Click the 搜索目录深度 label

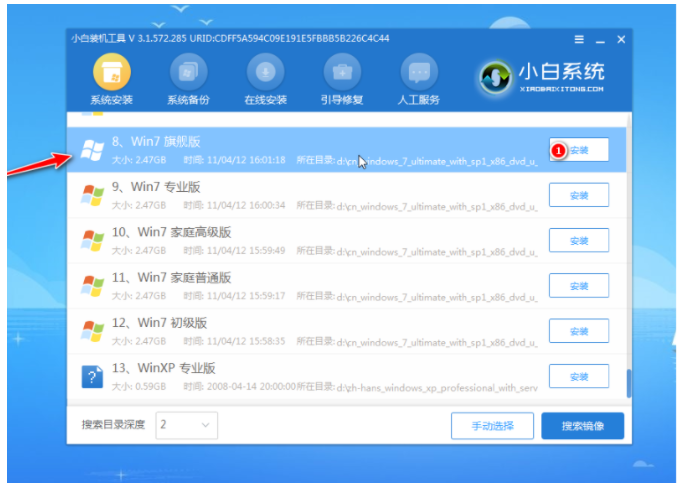click(x=113, y=425)
